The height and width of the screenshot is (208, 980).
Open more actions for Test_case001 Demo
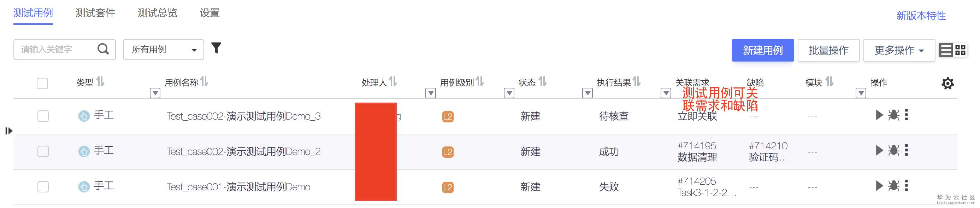click(907, 186)
